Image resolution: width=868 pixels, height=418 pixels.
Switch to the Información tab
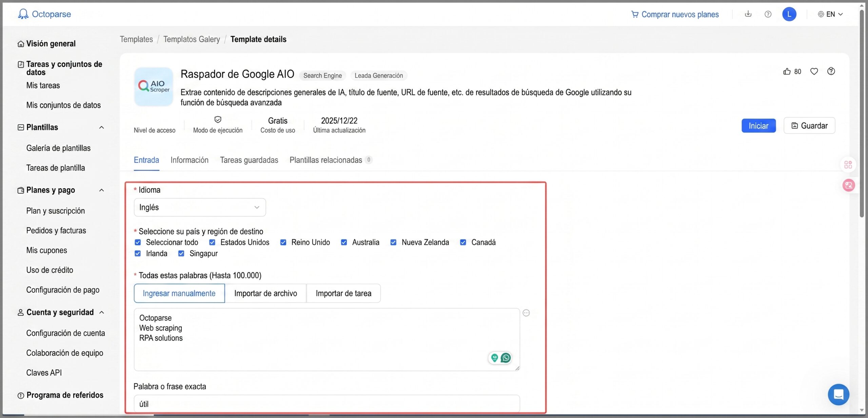point(190,160)
